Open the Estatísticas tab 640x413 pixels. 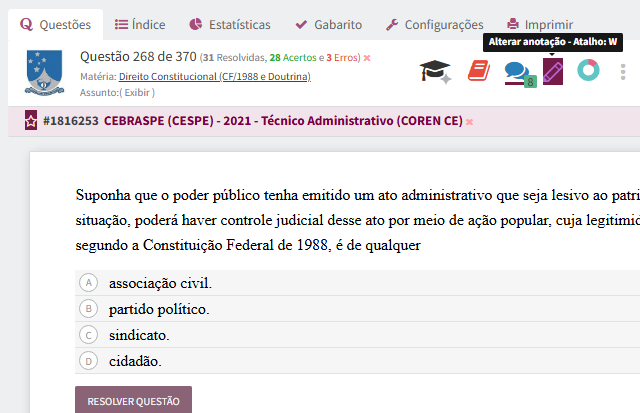pos(230,24)
